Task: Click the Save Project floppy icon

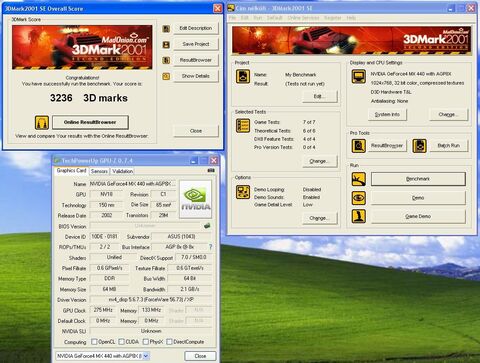Action: coord(166,44)
